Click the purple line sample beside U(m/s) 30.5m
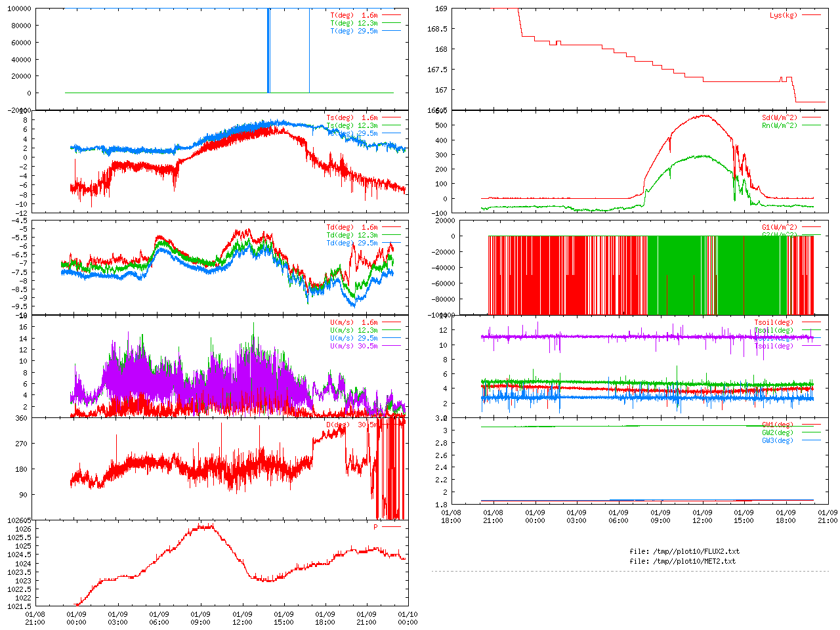The image size is (840, 630). (391, 345)
